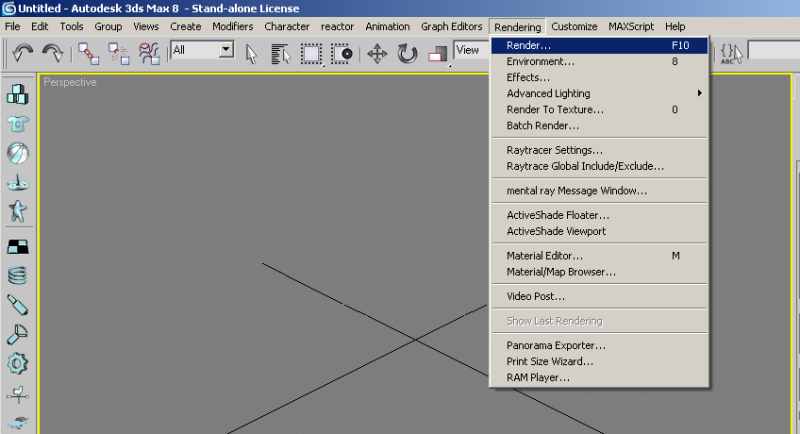Open the Views menu
800x434 pixels.
click(x=146, y=27)
